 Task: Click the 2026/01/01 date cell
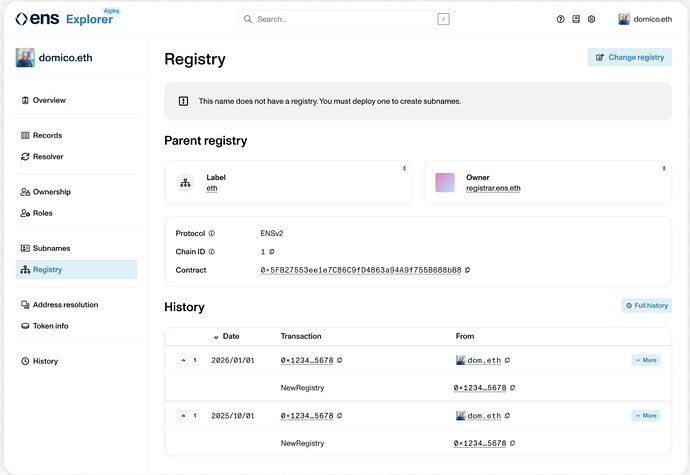tap(233, 360)
